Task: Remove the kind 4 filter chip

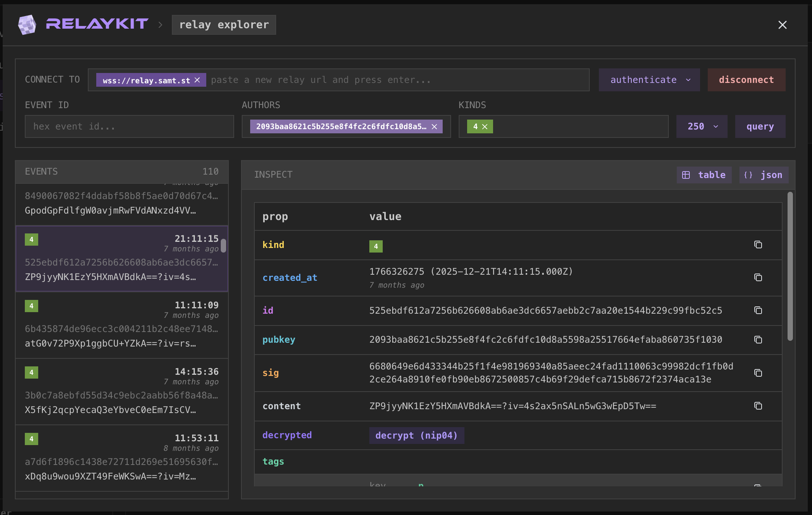Action: (x=485, y=126)
